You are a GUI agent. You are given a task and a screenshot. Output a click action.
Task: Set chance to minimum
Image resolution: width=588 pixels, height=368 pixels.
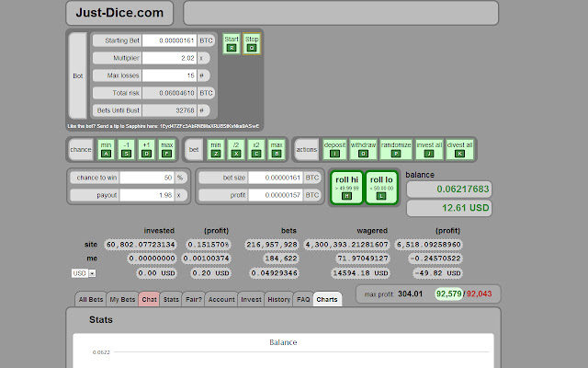[x=107, y=149]
